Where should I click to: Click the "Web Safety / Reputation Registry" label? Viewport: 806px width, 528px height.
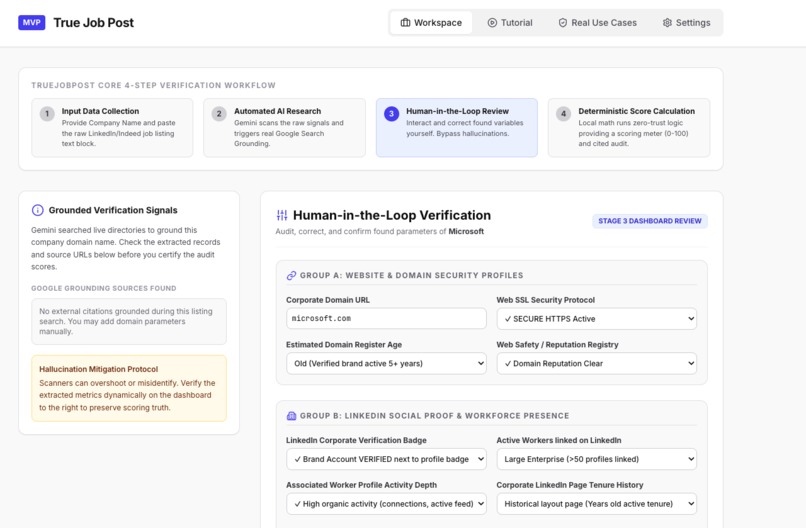pos(557,344)
